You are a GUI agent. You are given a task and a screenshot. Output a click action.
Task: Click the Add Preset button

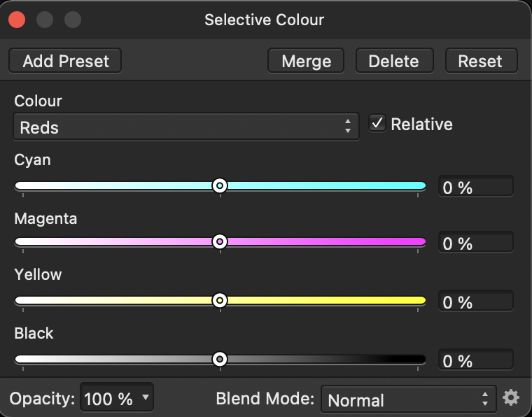click(65, 61)
